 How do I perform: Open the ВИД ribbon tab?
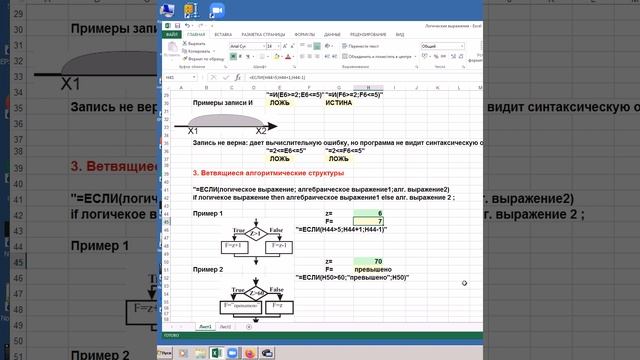(400, 35)
